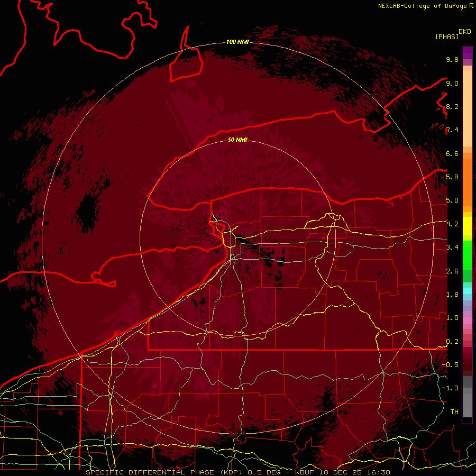The width and height of the screenshot is (476, 476).
Task: Click the 100 NMI range ring label
Action: click(237, 42)
